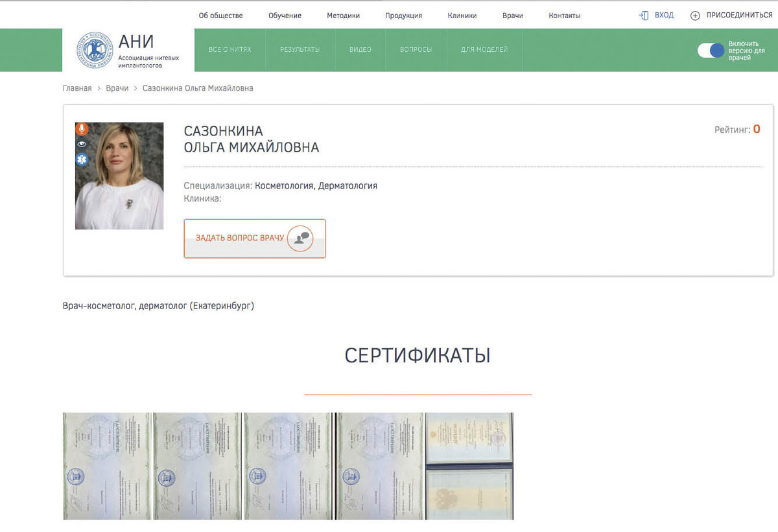Click the plus icon beside ПРИСОЕДИНИТЬСЯ
Viewport: 778px width, 532px height.
click(x=697, y=14)
